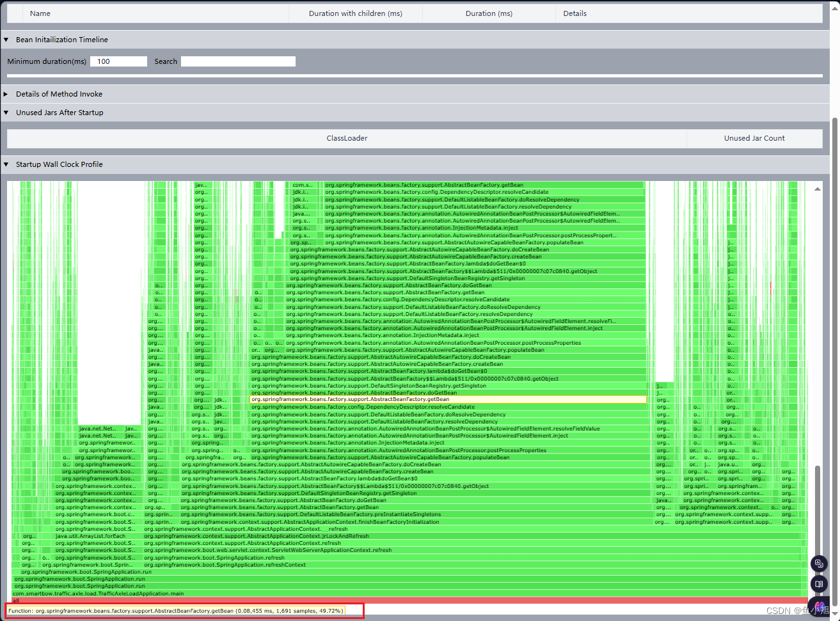Sort by the Name column header
The width and height of the screenshot is (840, 621).
click(x=156, y=13)
